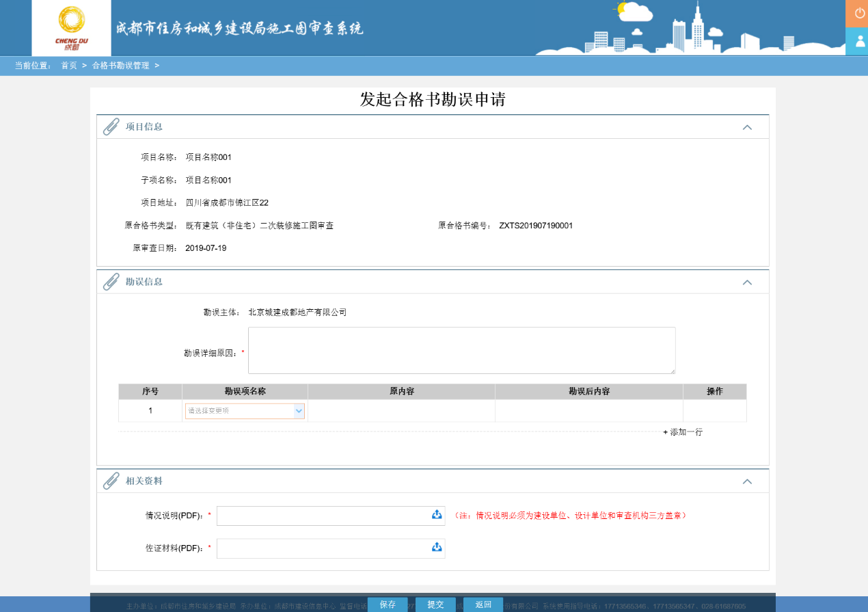Click the 勘误详细原因 text area
868x612 pixels.
click(x=461, y=350)
